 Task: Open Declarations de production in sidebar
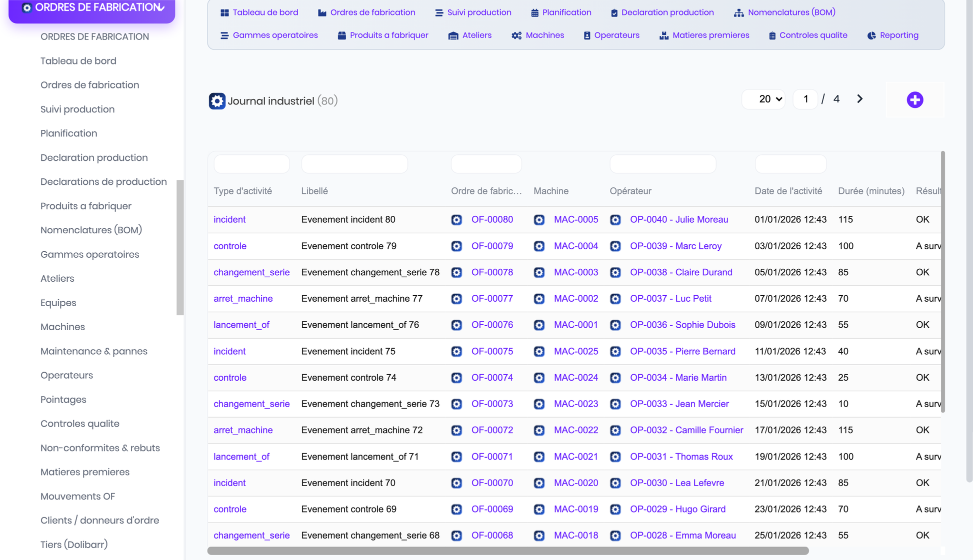click(103, 182)
